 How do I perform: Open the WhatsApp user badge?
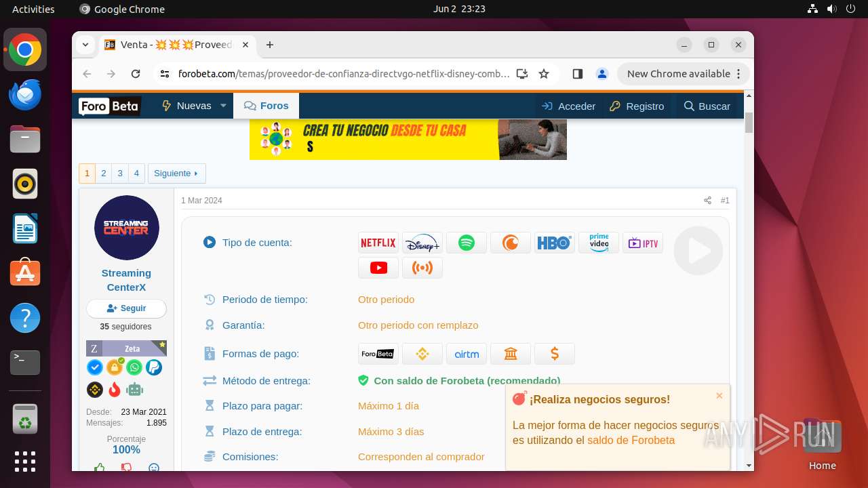pos(134,367)
